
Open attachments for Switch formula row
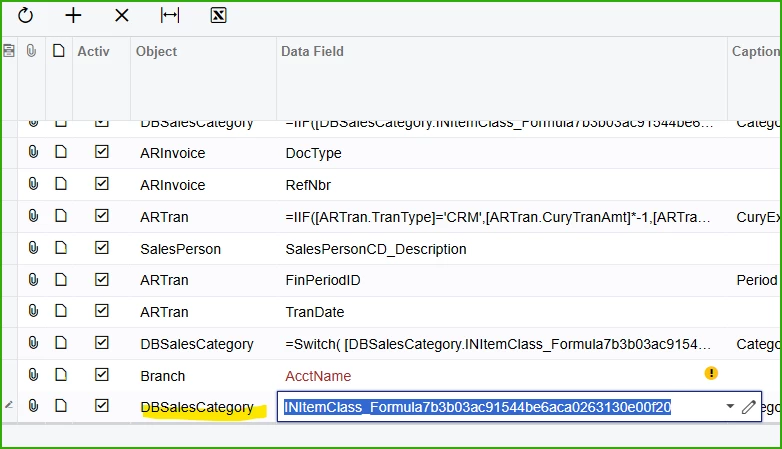click(x=33, y=343)
